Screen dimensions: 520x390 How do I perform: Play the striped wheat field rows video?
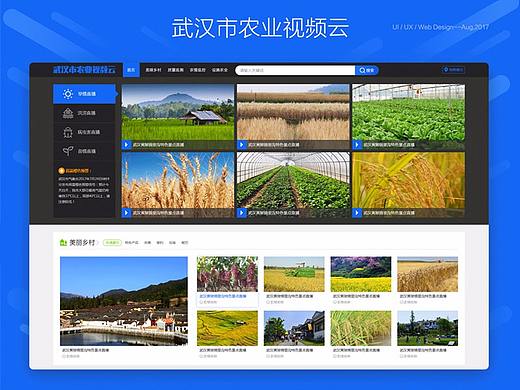(x=242, y=145)
